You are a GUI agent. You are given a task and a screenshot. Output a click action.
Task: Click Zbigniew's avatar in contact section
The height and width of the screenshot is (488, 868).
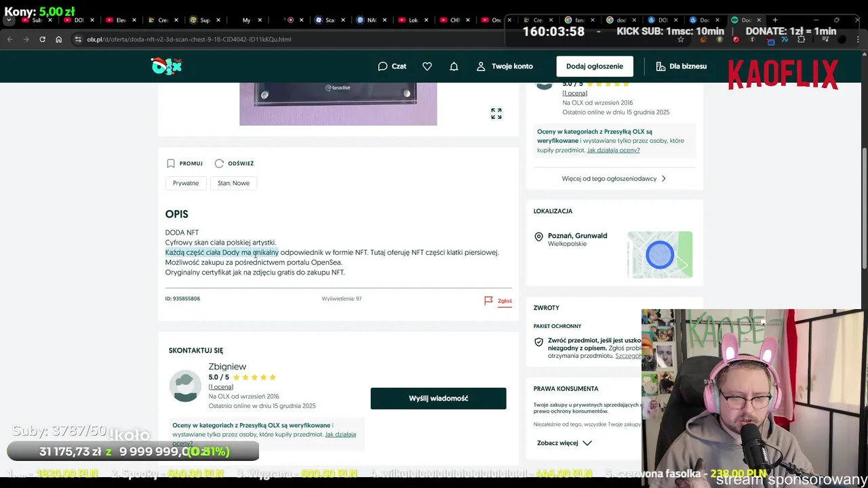tap(185, 386)
